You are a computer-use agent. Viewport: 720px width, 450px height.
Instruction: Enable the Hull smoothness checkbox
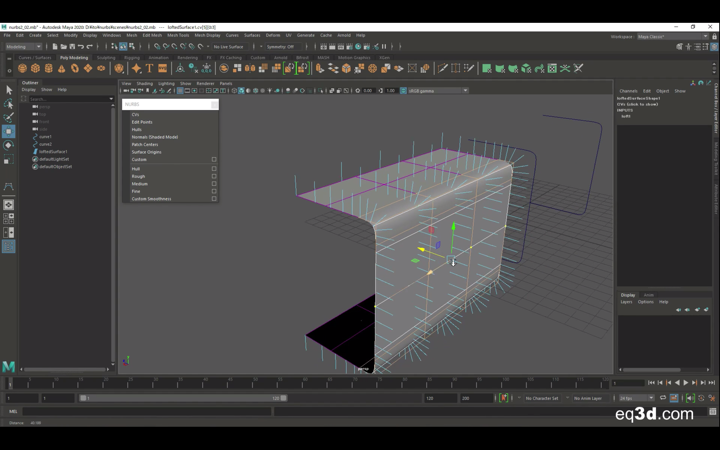pos(214,169)
